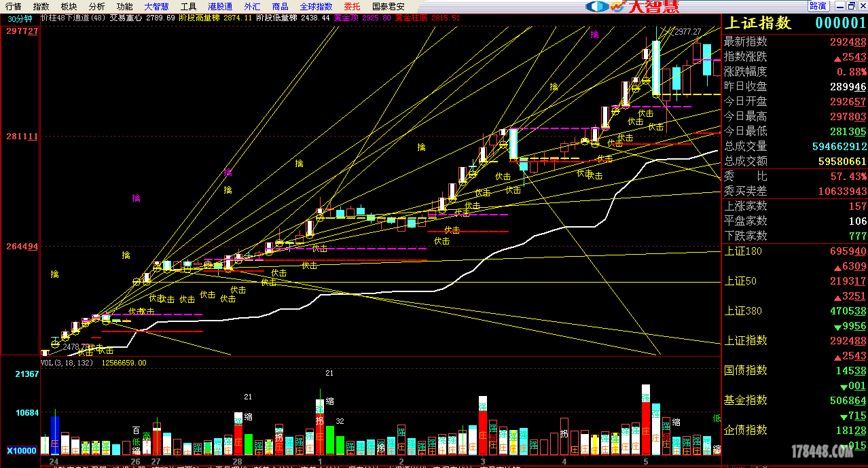Click the 黄金柱底 2815.51 indicator value

coord(427,18)
